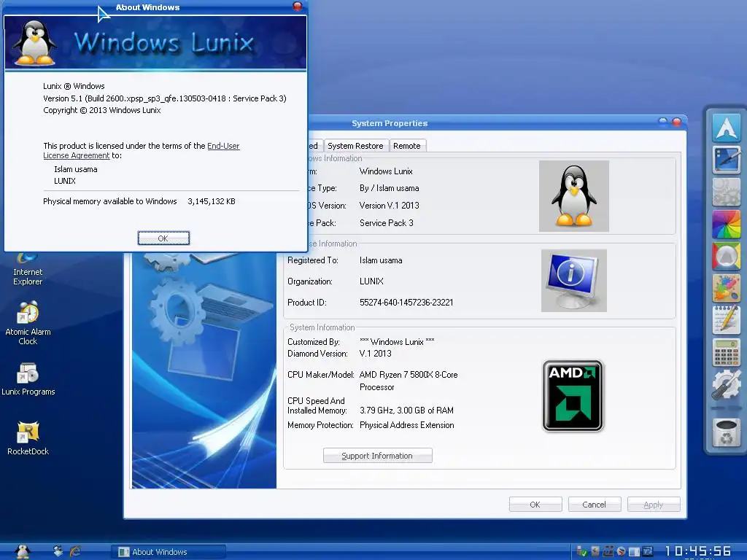Launch the Atomic Alarm Clock desktop shortcut
Viewport: 747px width, 560px height.
pos(28,323)
